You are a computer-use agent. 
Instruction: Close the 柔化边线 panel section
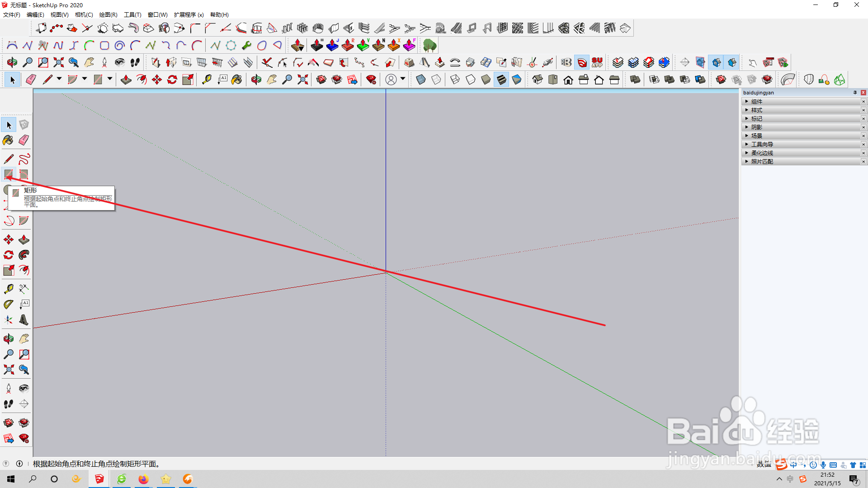click(x=863, y=153)
